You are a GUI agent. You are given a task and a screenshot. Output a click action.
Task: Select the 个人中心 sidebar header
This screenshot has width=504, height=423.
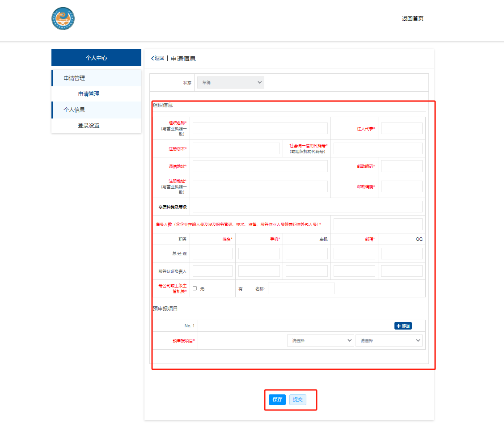(97, 58)
